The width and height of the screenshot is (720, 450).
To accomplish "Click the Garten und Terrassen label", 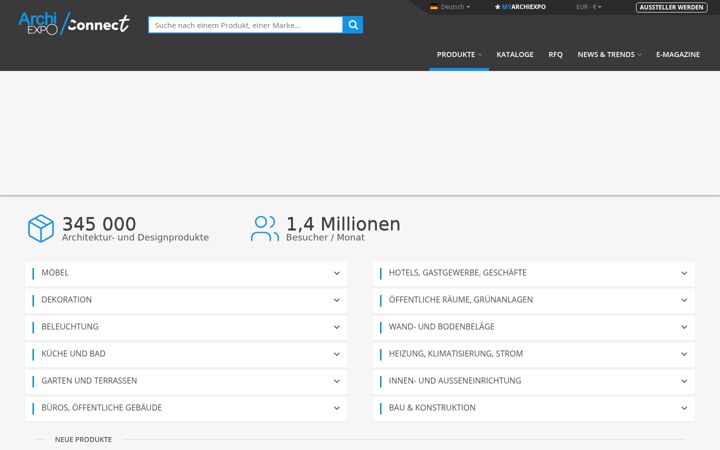I will (89, 381).
